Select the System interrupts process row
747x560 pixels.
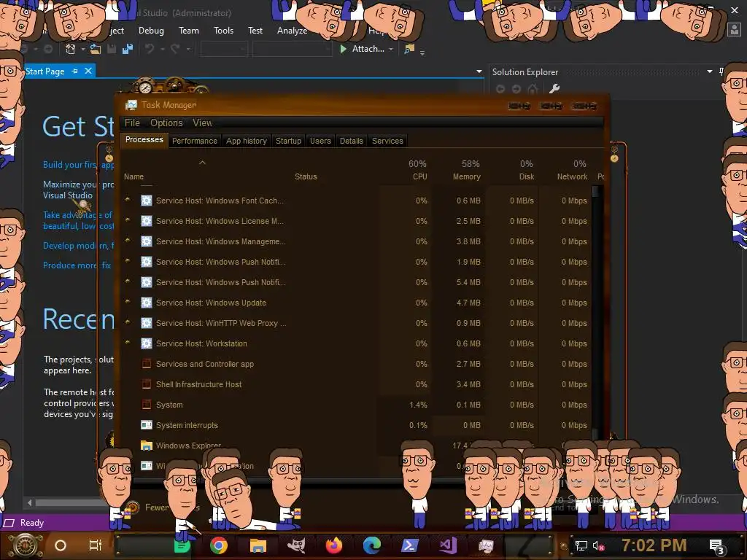(355, 425)
